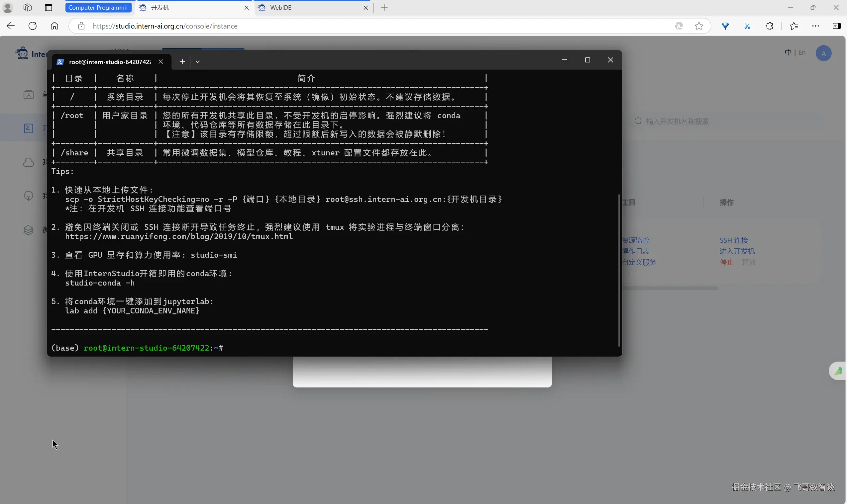Click the browser home icon
Screen dimensions: 847x504
coord(54,26)
